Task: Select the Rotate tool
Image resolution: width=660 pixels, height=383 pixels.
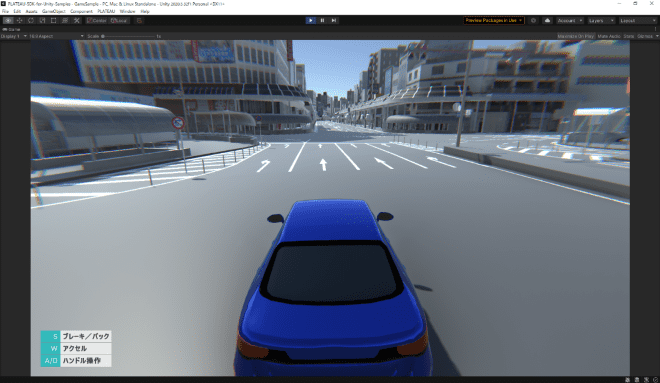Action: (31, 20)
